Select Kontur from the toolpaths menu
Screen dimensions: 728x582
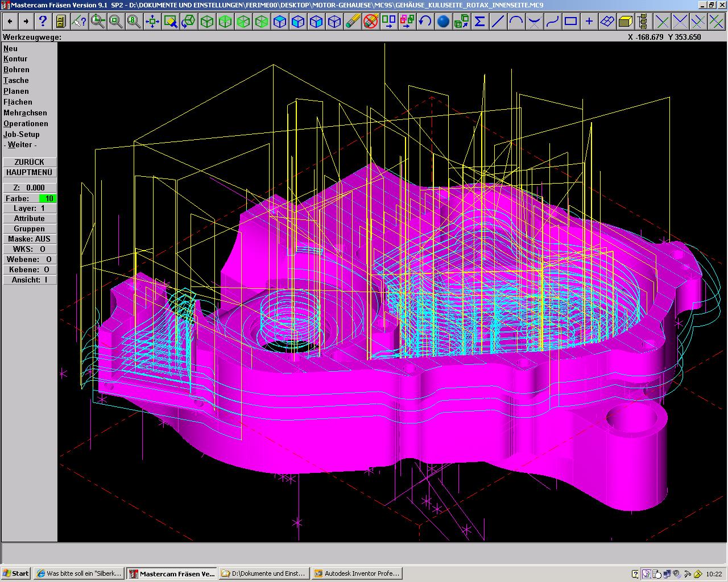pyautogui.click(x=15, y=59)
